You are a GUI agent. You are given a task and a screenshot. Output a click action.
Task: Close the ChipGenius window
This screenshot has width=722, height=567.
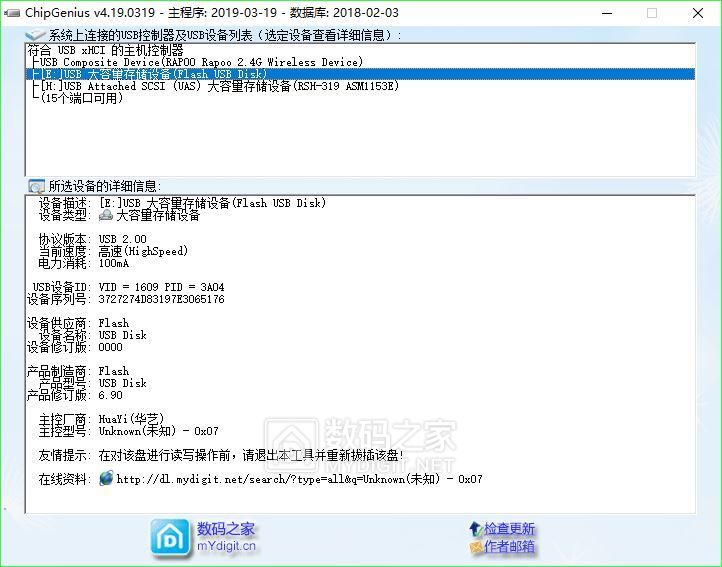(698, 13)
